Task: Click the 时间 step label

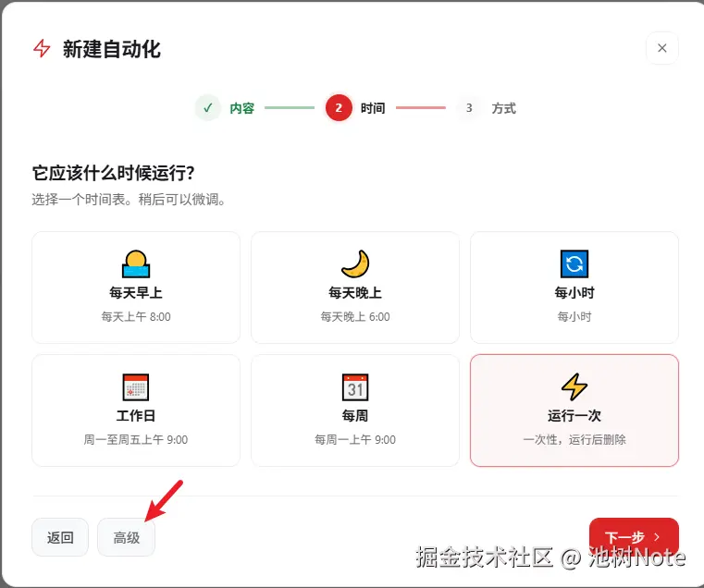Action: click(x=373, y=108)
